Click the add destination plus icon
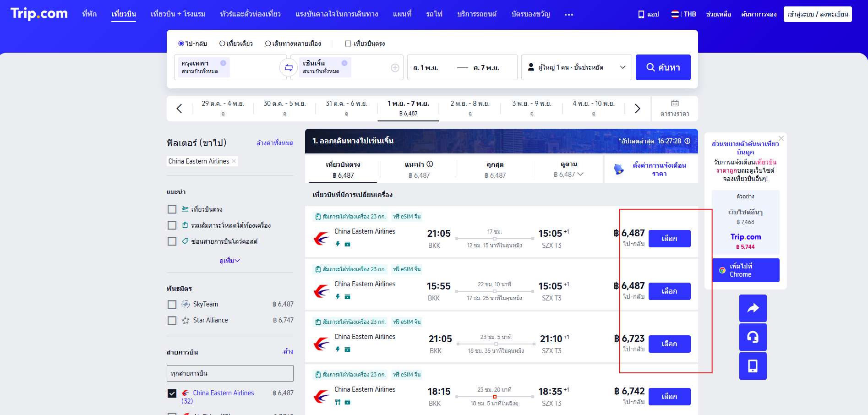The image size is (868, 415). [395, 68]
